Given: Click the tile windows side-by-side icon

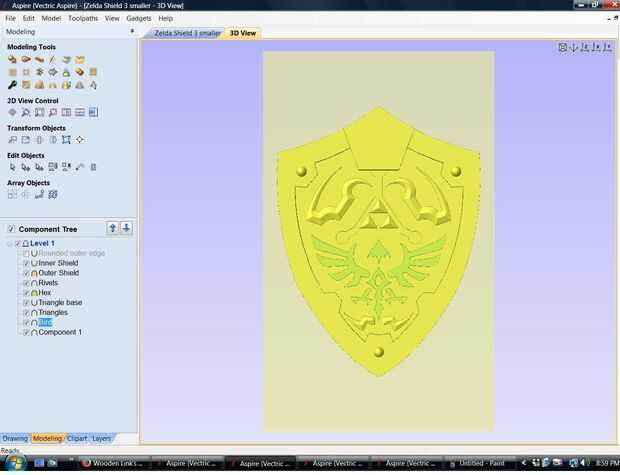Looking at the screenshot, I should 66,112.
